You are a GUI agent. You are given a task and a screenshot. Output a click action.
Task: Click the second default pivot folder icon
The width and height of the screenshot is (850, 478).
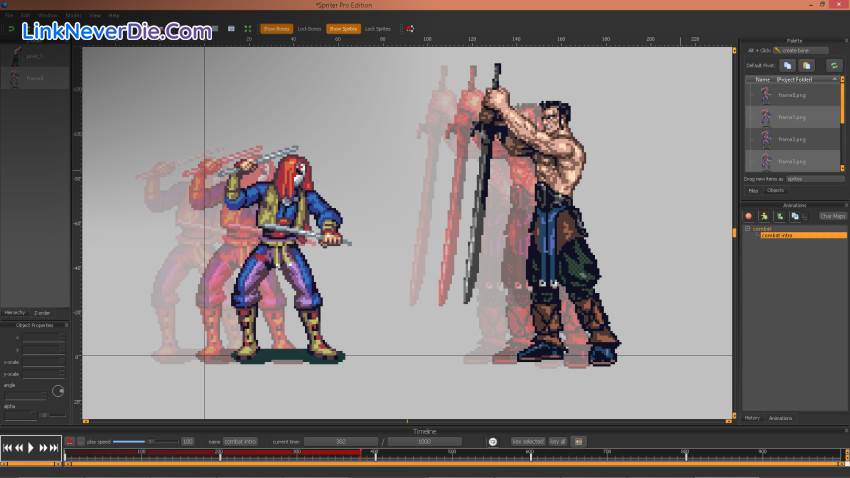click(805, 65)
